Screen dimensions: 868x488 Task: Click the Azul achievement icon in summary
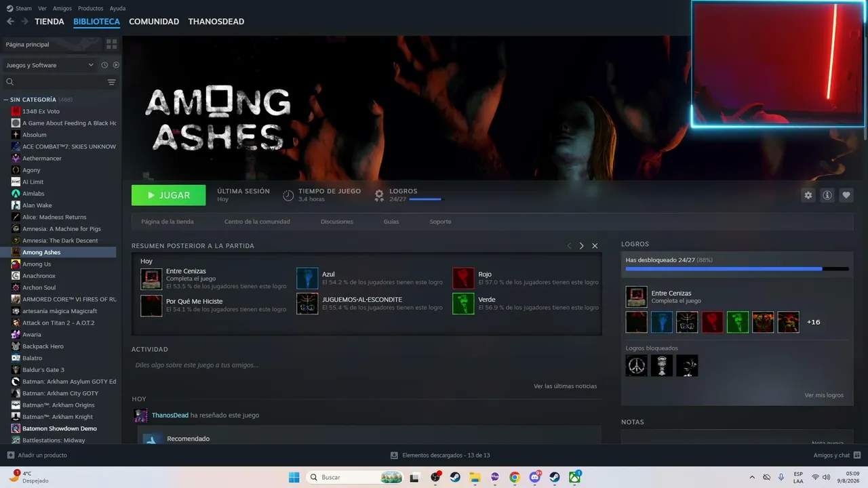pos(307,279)
